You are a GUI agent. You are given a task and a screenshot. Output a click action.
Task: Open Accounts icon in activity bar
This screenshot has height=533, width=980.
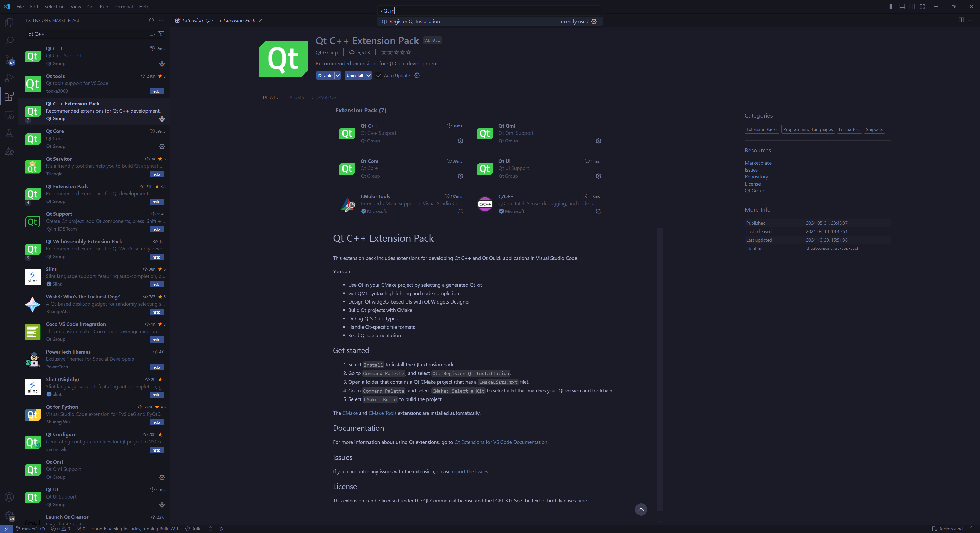9,497
